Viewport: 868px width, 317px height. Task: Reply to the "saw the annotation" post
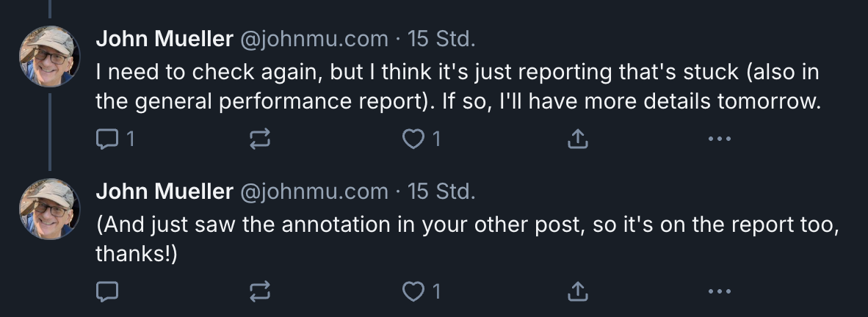(107, 292)
